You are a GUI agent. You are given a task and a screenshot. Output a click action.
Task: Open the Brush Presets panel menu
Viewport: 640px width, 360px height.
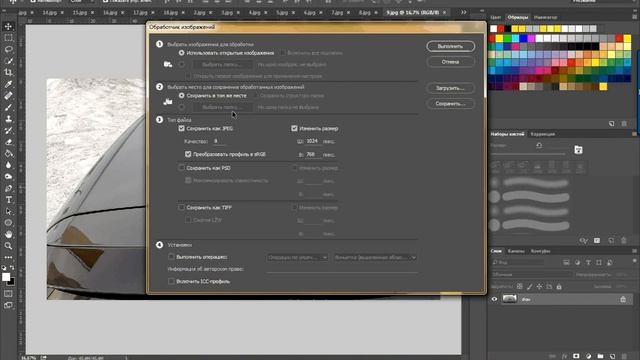tap(634, 134)
